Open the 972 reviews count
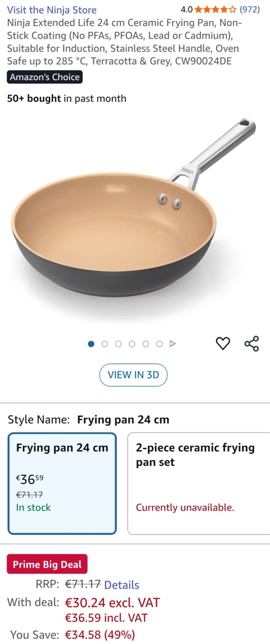Screen dimensions: 270x644 [250, 10]
